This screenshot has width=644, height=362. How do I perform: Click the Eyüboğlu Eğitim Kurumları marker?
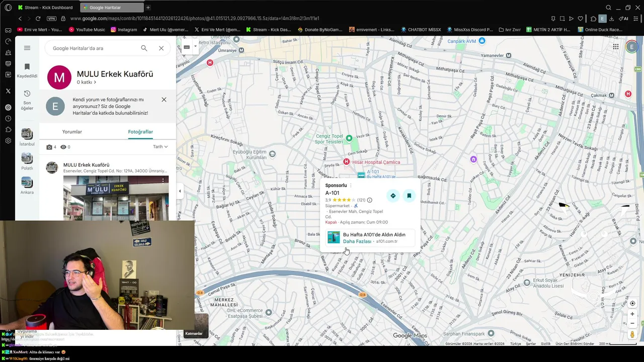click(272, 154)
